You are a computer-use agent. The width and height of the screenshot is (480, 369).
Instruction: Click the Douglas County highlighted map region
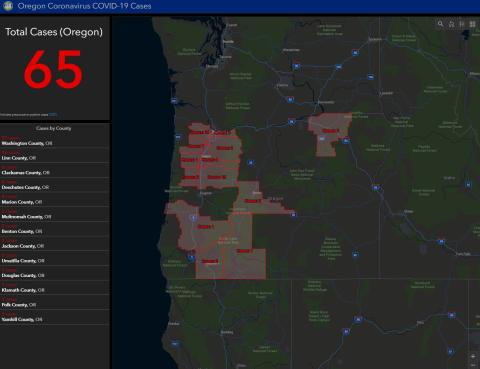[207, 230]
